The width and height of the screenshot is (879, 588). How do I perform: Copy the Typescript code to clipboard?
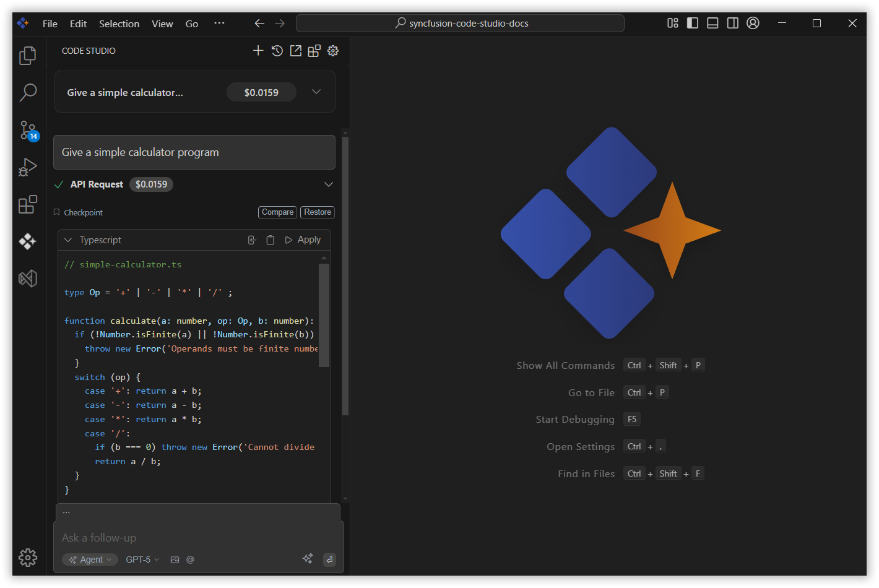[271, 240]
